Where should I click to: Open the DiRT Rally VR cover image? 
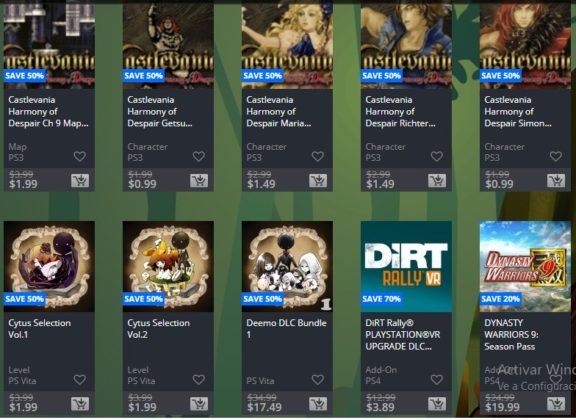point(406,266)
